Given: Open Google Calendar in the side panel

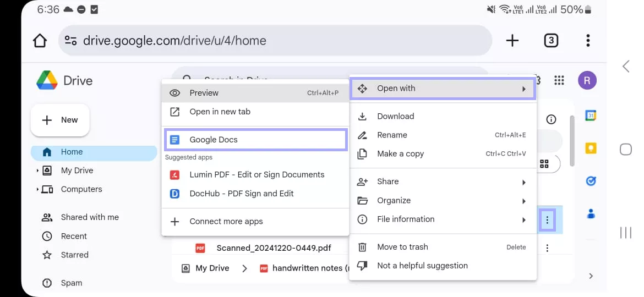Looking at the screenshot, I should click(x=591, y=116).
